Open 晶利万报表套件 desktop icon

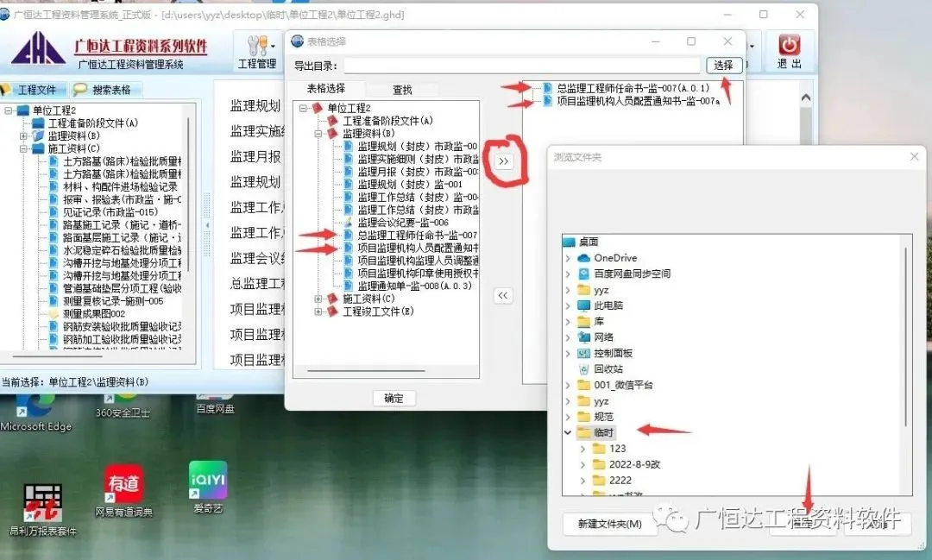point(43,510)
